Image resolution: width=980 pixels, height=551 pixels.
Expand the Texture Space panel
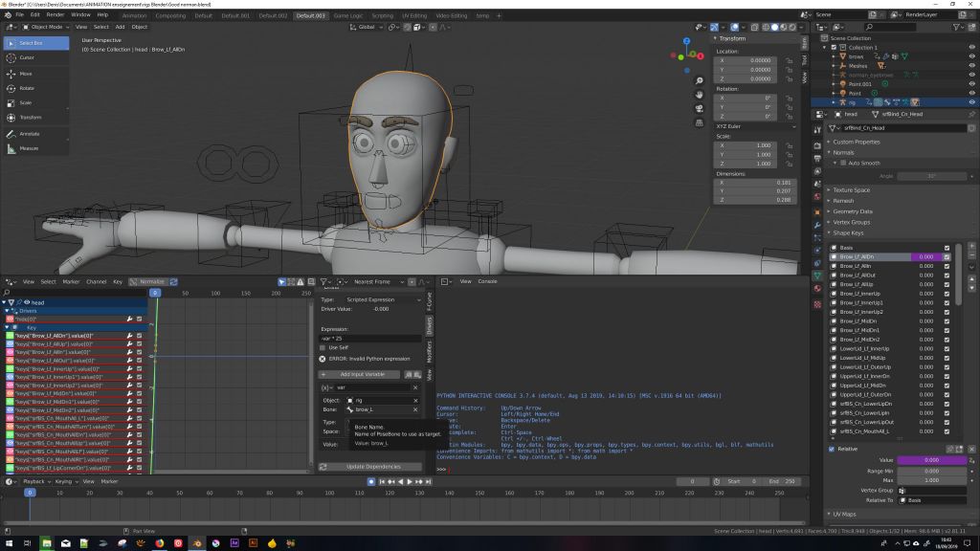coord(851,190)
